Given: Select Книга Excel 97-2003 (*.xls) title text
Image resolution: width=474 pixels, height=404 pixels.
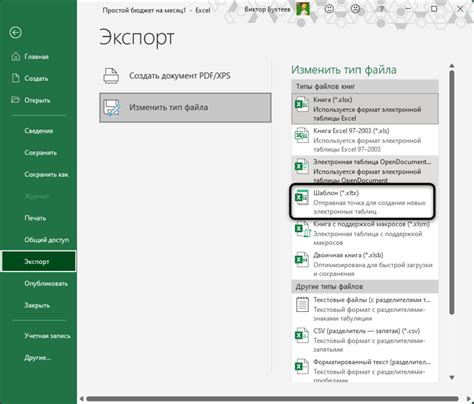Looking at the screenshot, I should (x=351, y=131).
